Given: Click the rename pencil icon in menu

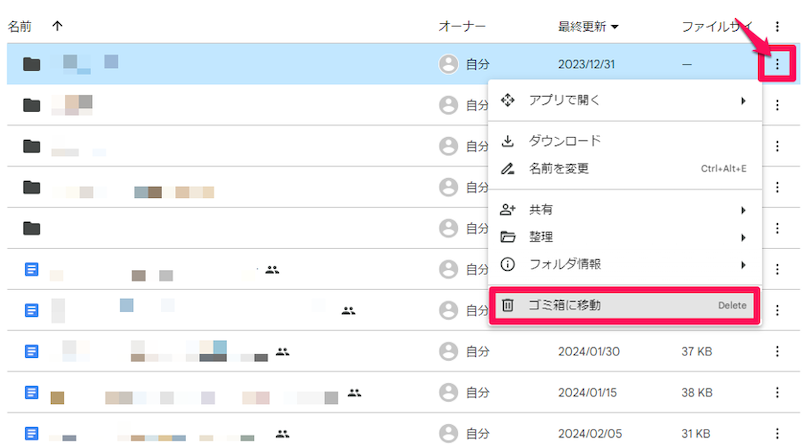Looking at the screenshot, I should click(x=507, y=169).
